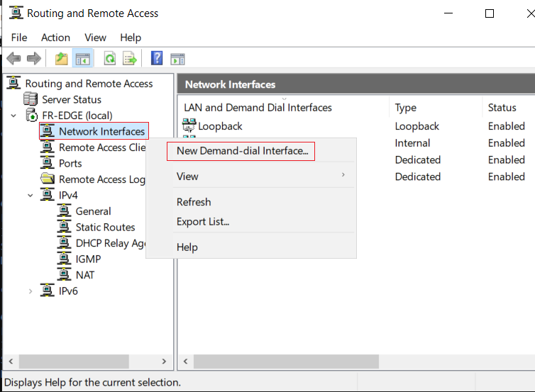Click the blue Help question mark icon
The height and width of the screenshot is (392, 535).
coord(157,58)
